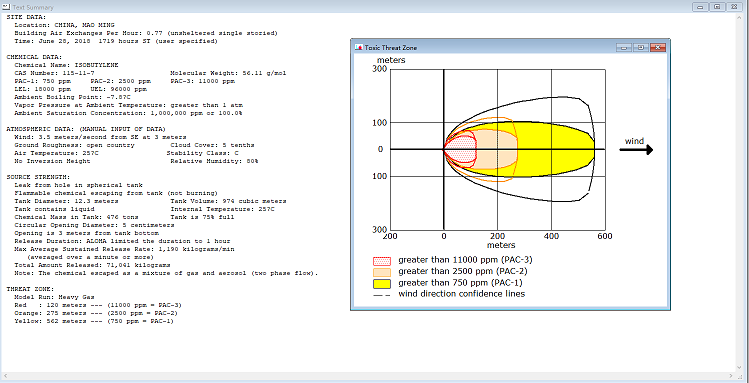The image size is (749, 383).
Task: Click 'Ground Roughness: open country' text
Action: [75, 145]
